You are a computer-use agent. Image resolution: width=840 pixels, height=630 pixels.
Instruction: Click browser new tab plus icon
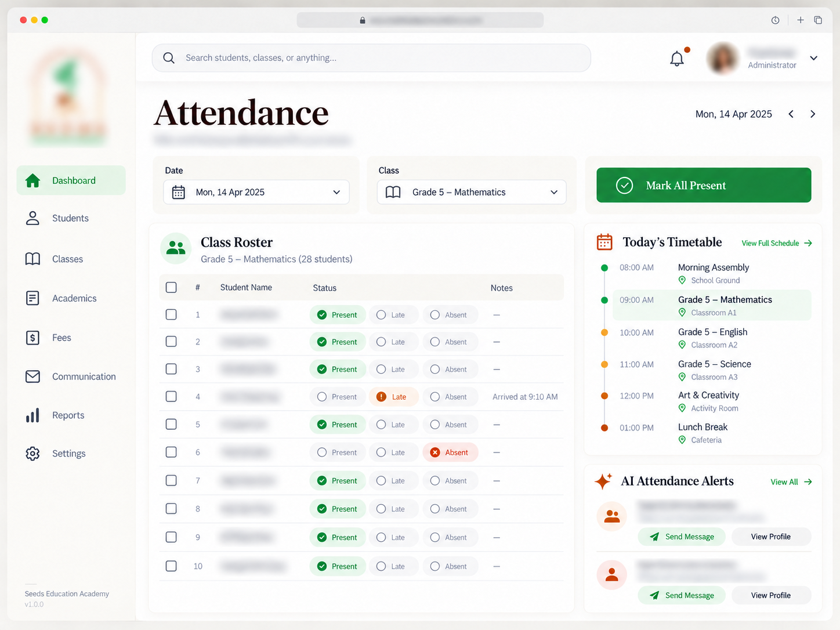[x=801, y=20]
